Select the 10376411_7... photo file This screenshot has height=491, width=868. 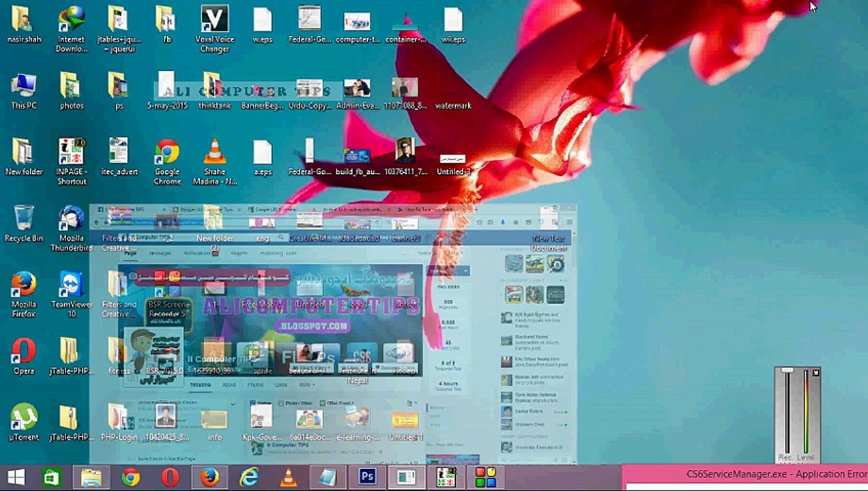(405, 158)
